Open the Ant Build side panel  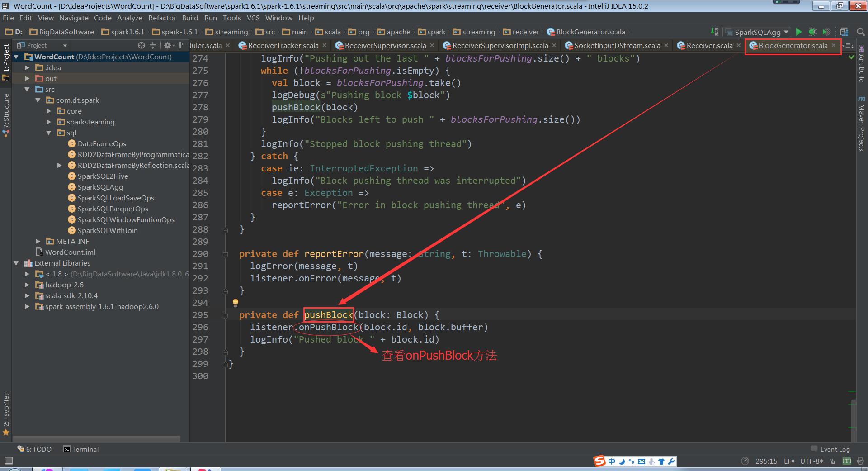tap(861, 64)
